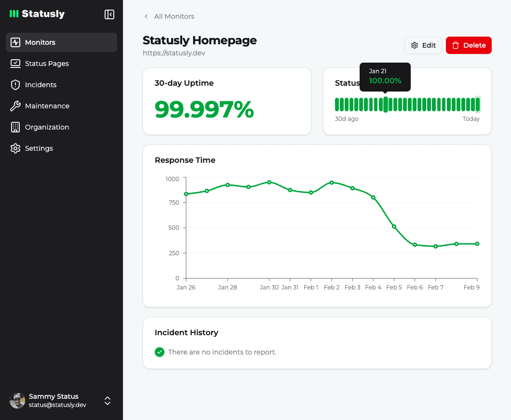Click the back chevron beside All Monitors
Screen dimensions: 511x420
(146, 16)
